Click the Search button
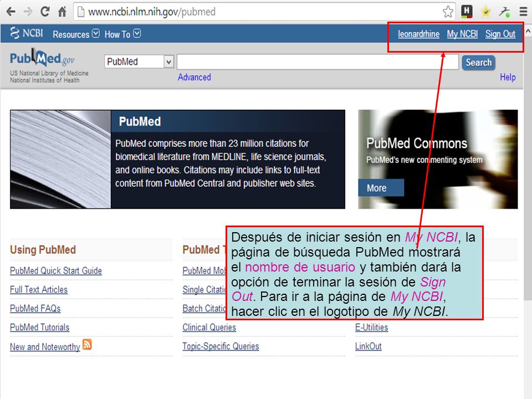This screenshot has width=532, height=399. click(478, 63)
